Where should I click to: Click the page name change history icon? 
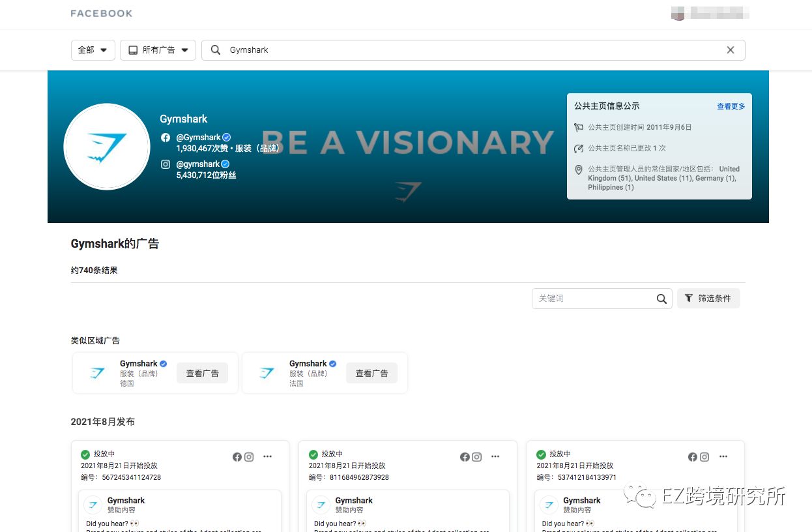pos(579,148)
